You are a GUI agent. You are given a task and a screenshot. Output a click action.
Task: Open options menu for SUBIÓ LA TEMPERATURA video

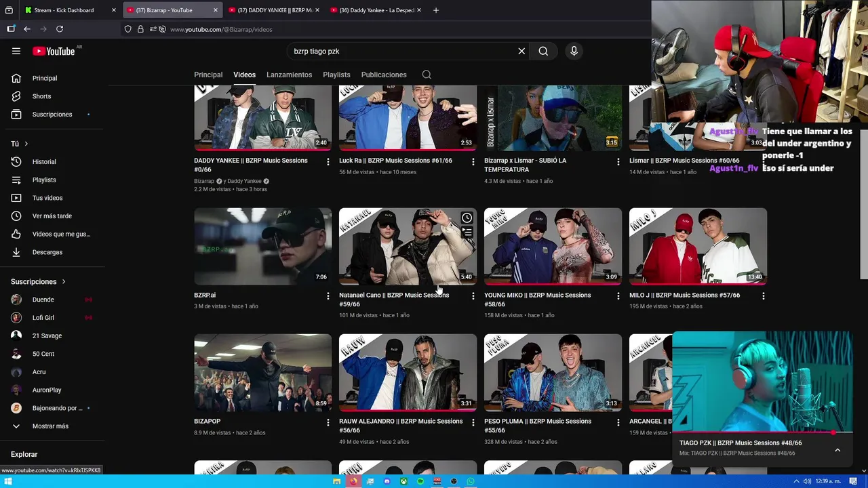pos(618,161)
